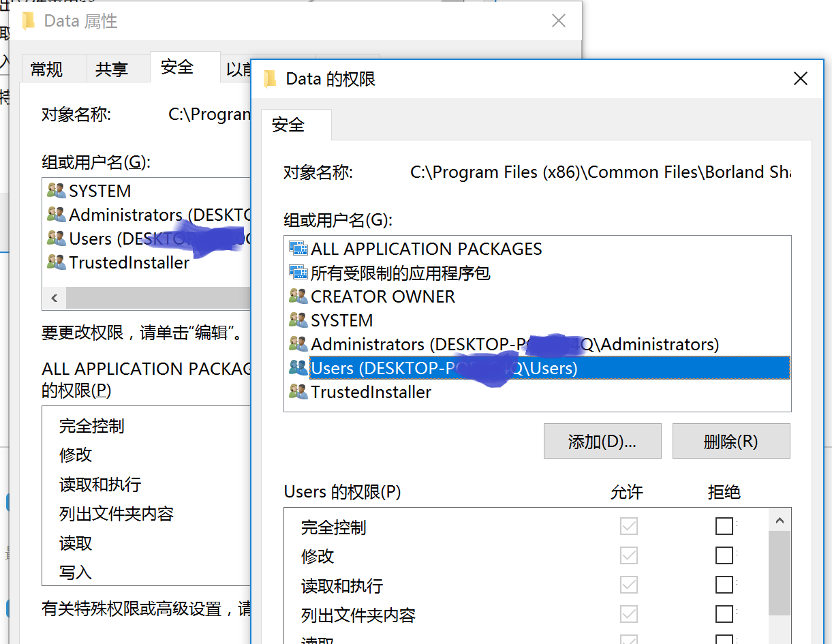Click the folder icon in Data 属性 title bar
Screen dimensions: 832x644
[28, 20]
